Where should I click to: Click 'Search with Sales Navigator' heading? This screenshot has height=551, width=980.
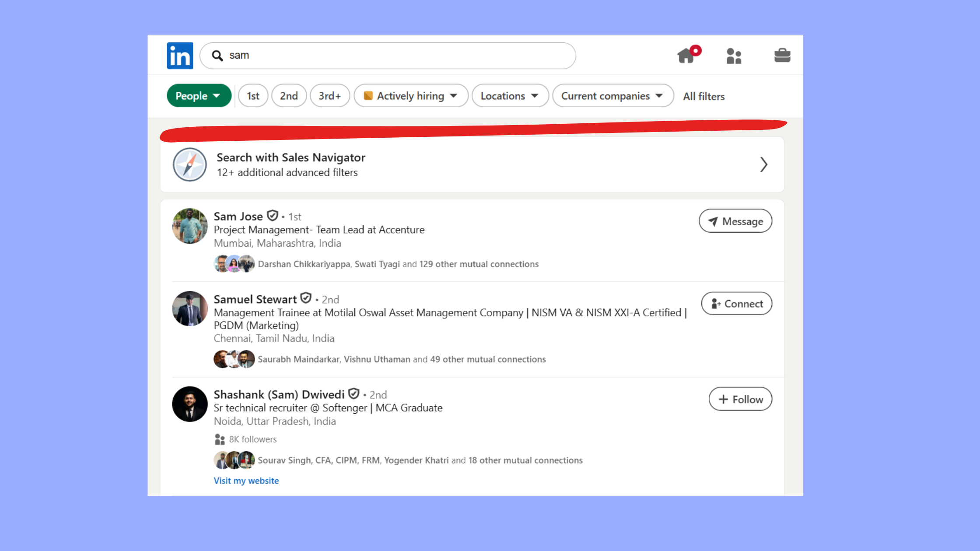291,157
